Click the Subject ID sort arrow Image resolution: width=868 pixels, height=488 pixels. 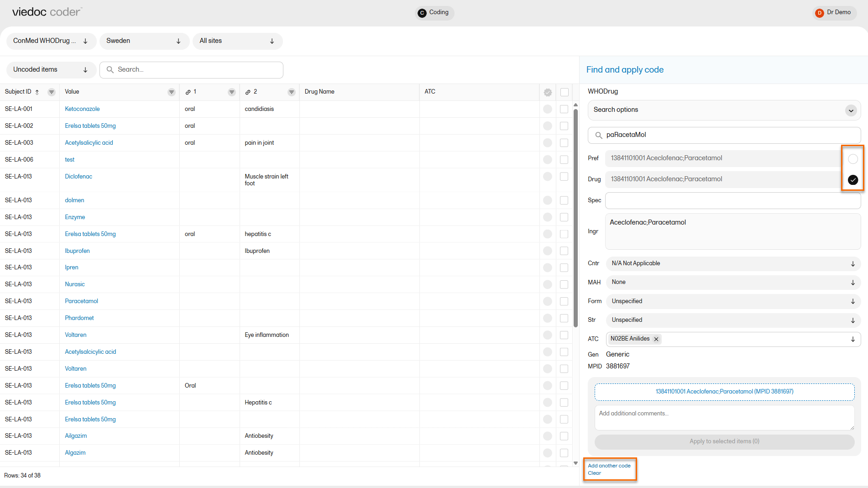[x=37, y=92]
